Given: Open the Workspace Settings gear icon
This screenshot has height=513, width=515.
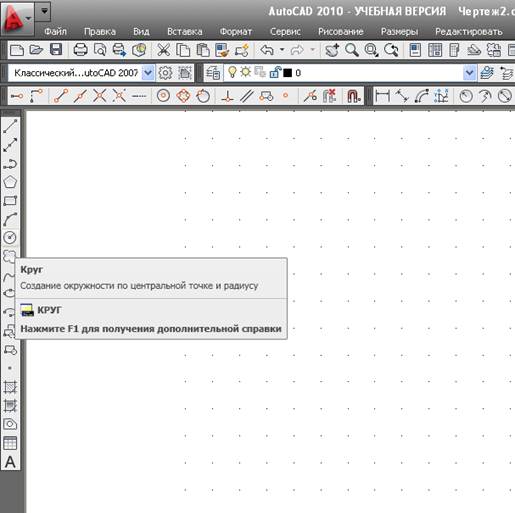Looking at the screenshot, I should click(165, 73).
